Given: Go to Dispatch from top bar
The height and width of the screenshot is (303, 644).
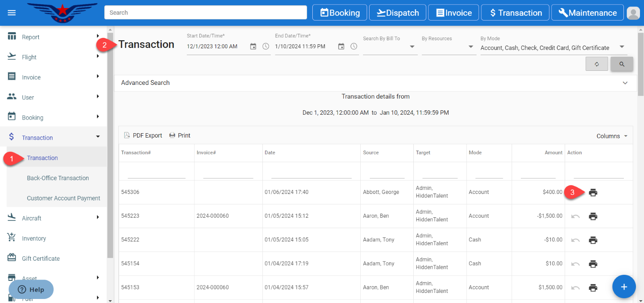Looking at the screenshot, I should click(x=398, y=13).
